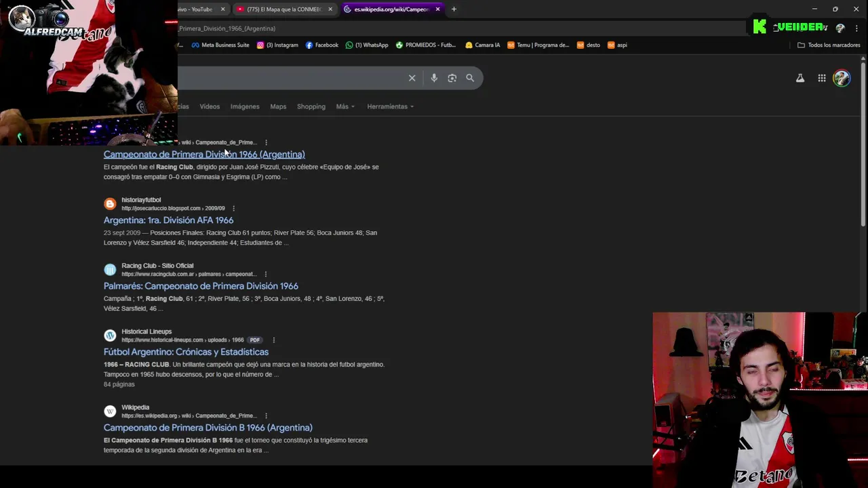868x488 pixels.
Task: Open Search Labs flask icon
Action: click(x=800, y=78)
